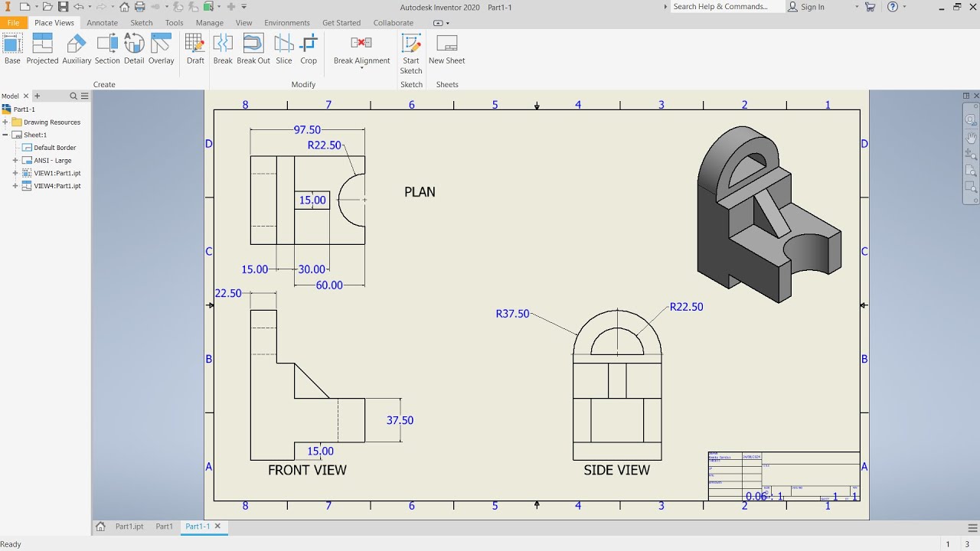Go to Home via house icon
This screenshot has width=980, height=551.
[124, 7]
